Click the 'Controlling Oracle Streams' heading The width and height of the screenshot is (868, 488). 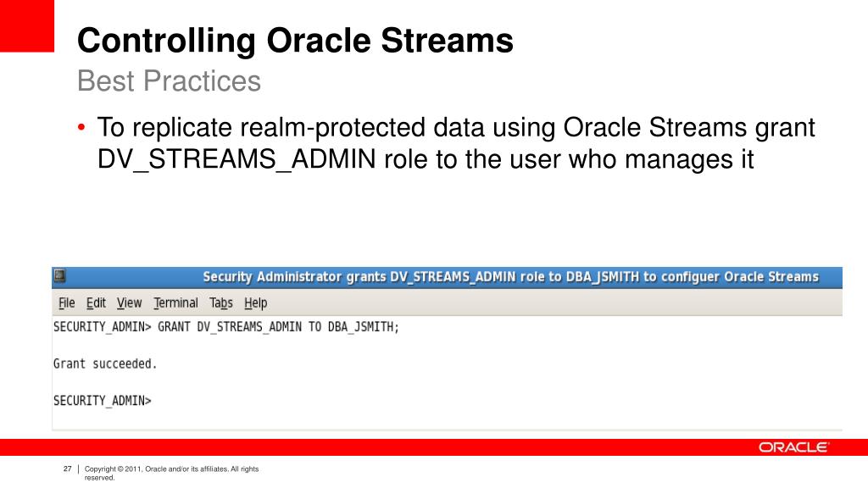click(295, 41)
